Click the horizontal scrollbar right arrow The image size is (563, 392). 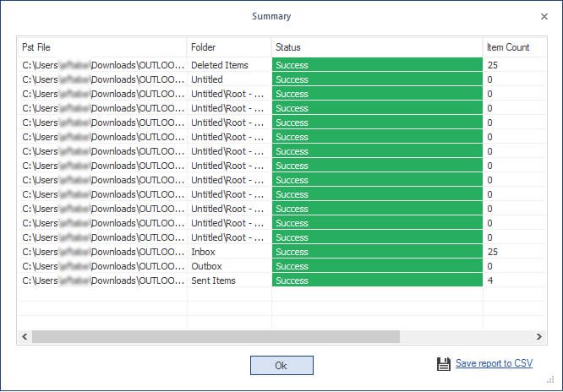(539, 337)
